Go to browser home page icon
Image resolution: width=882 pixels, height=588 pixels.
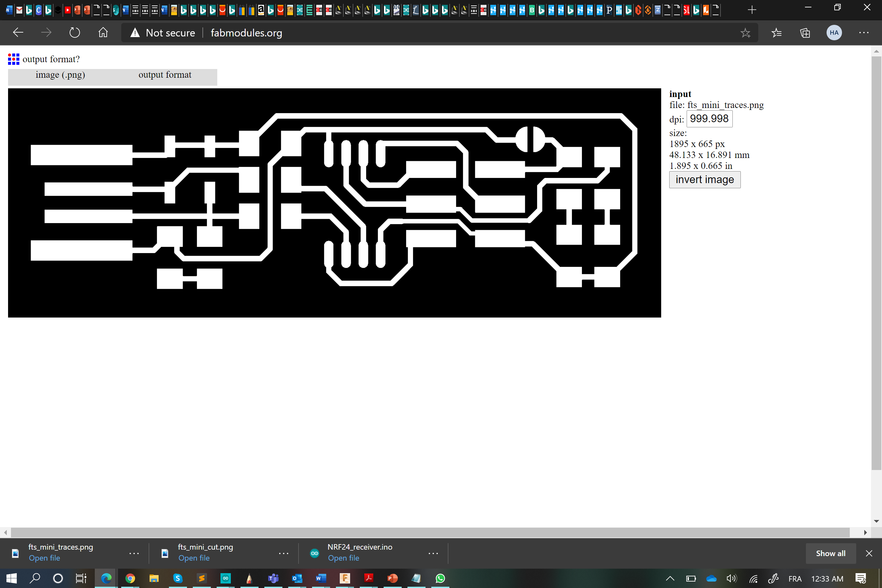[x=103, y=33]
